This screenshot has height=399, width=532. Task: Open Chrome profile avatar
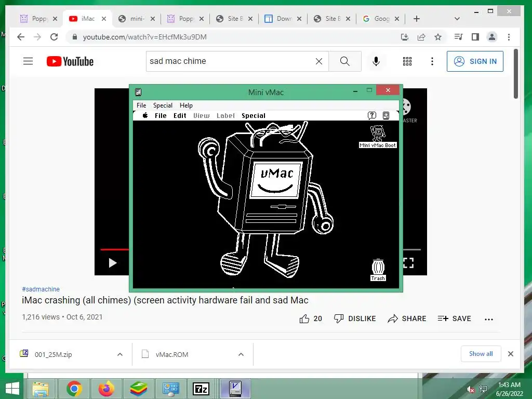[x=492, y=37]
